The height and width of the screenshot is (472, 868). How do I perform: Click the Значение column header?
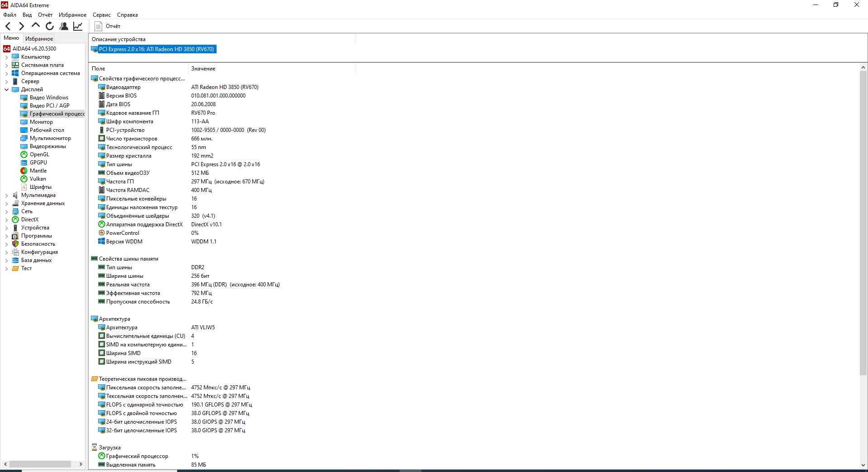(271, 69)
